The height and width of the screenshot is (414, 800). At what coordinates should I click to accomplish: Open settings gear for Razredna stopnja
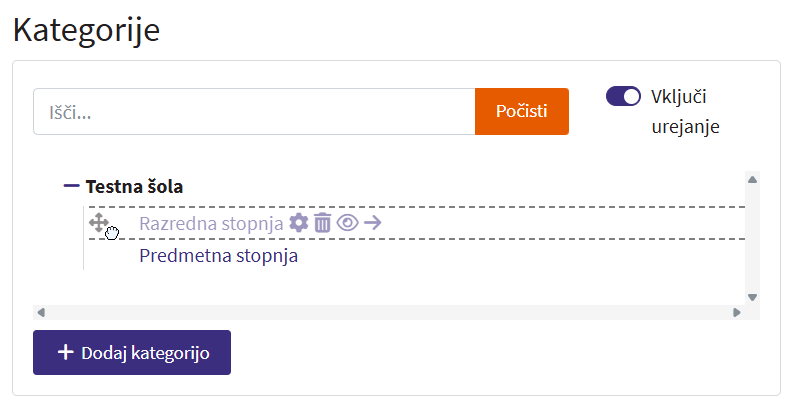[298, 223]
